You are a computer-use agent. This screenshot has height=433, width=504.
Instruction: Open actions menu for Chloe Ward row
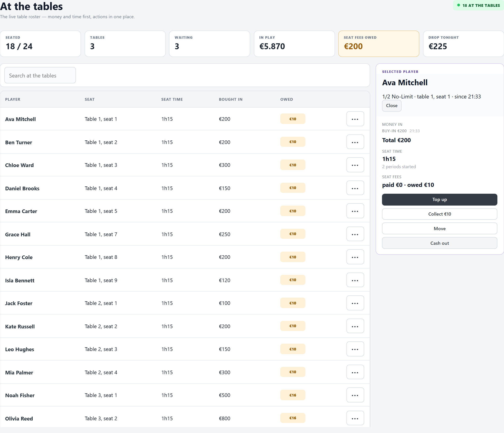(355, 165)
